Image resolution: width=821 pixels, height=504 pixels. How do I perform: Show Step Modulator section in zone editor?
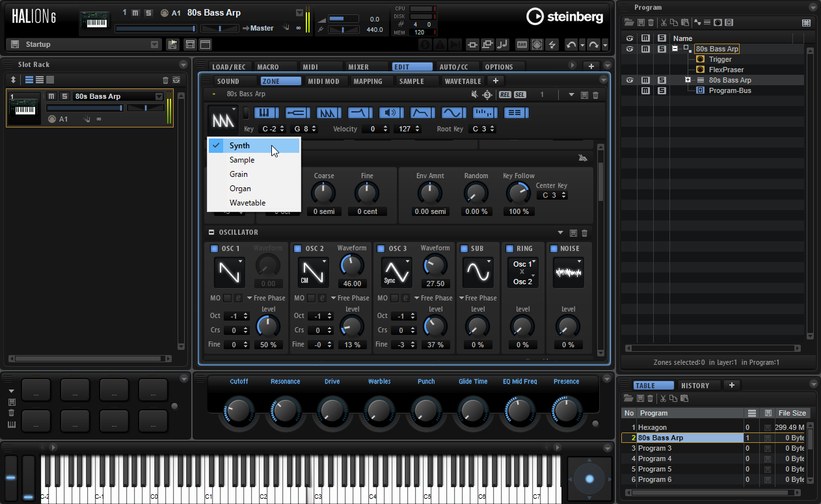point(485,113)
